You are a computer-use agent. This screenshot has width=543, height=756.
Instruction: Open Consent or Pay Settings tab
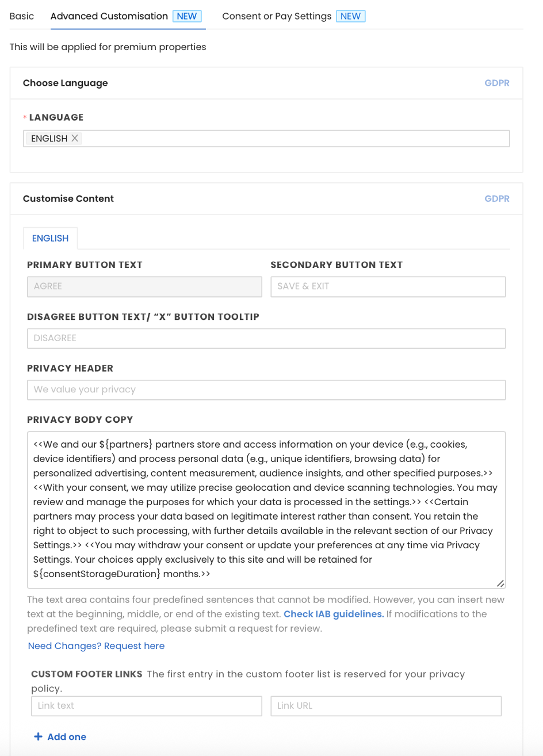click(277, 16)
